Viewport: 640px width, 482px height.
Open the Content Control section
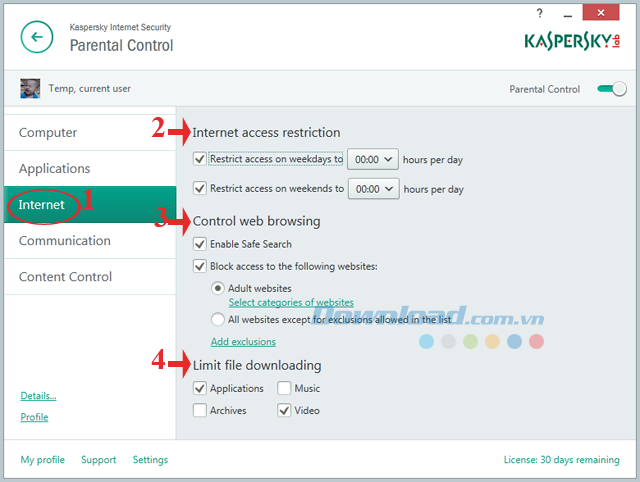90,277
